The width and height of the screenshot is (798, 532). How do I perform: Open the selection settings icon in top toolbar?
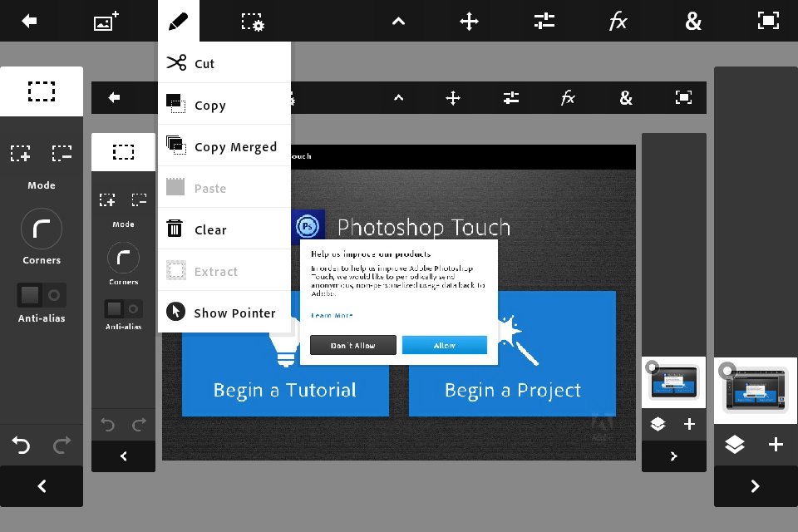click(253, 22)
